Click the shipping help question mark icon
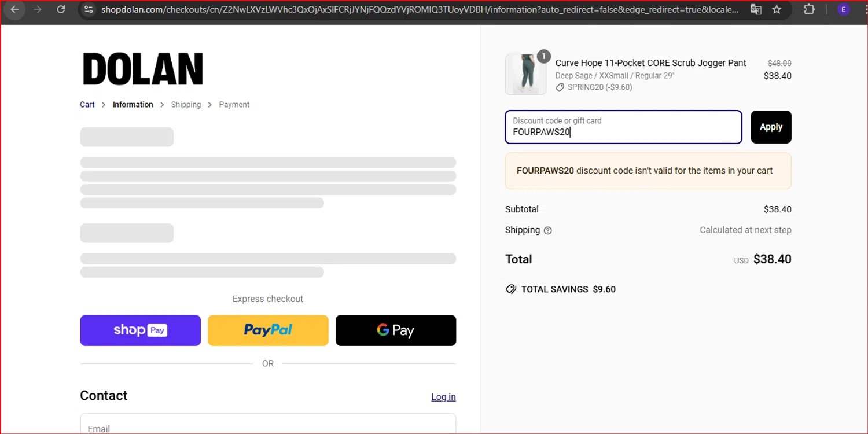The width and height of the screenshot is (868, 434). [547, 230]
